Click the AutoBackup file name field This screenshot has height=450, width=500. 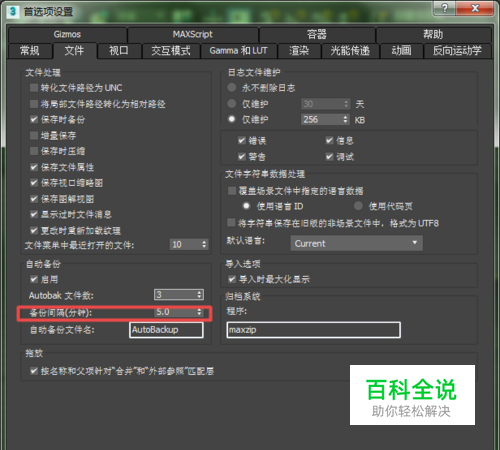166,330
